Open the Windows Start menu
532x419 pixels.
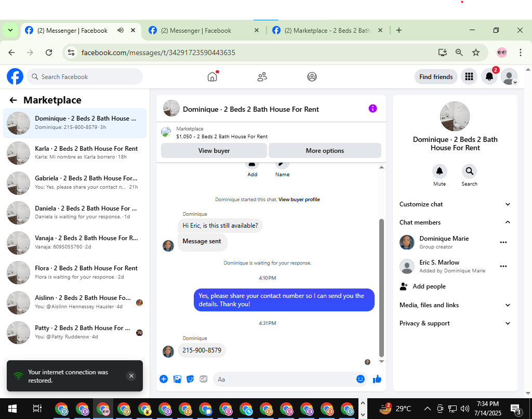click(x=12, y=409)
